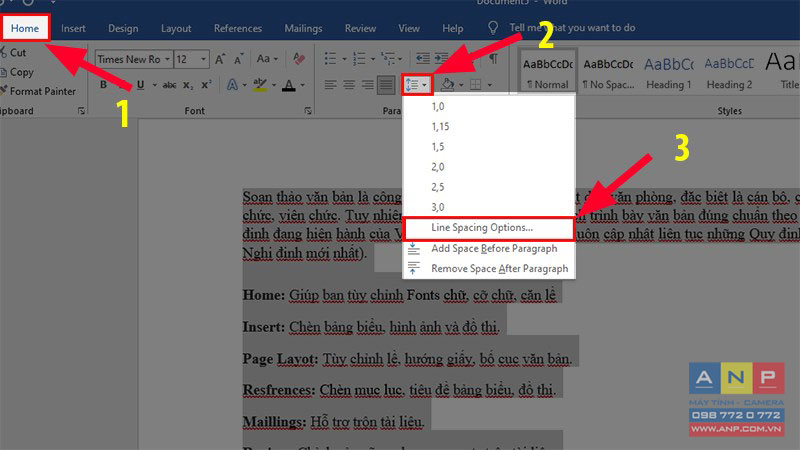800x450 pixels.
Task: Apply red font color
Action: point(289,85)
